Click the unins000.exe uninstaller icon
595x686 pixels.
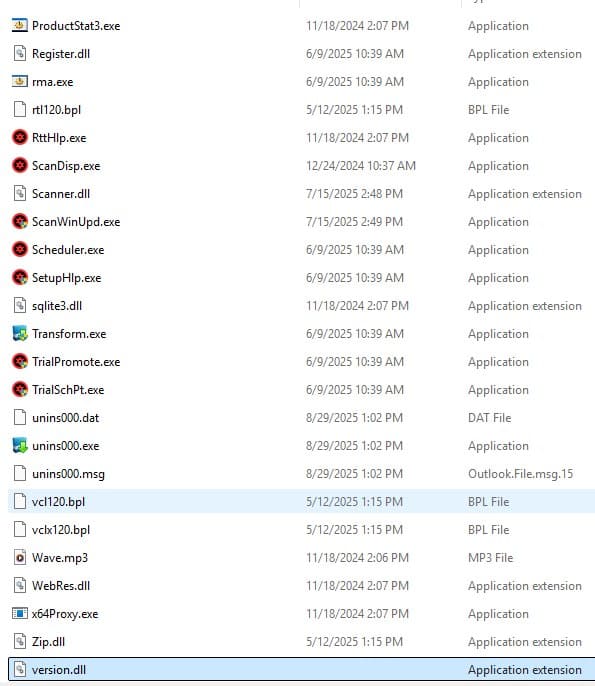[20, 446]
